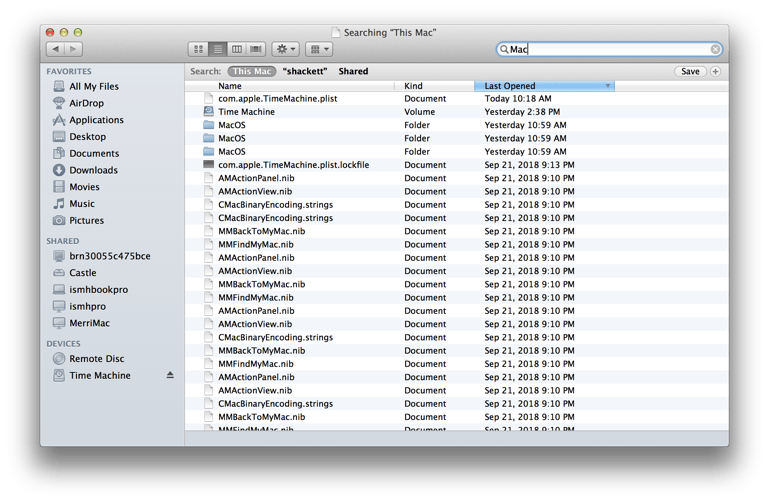
Task: Click in the Mac search field
Action: (608, 49)
